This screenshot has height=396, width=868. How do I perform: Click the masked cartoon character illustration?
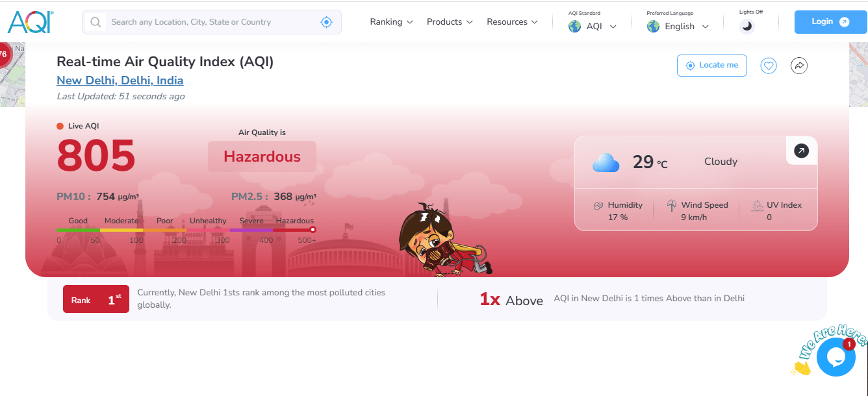445,238
